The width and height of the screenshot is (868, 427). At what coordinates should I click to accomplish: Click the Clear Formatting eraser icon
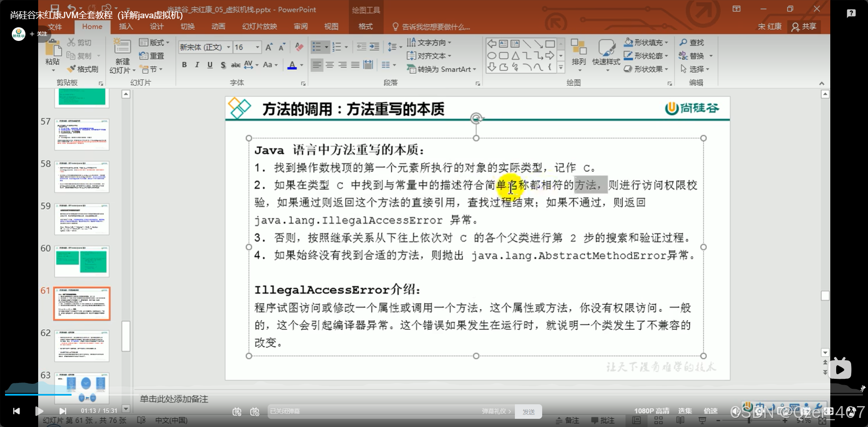[299, 47]
